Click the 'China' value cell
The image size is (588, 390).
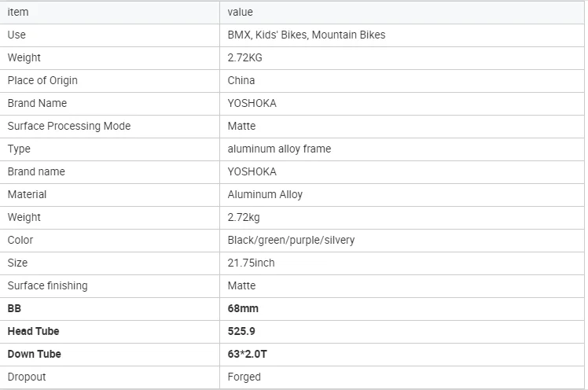[241, 80]
